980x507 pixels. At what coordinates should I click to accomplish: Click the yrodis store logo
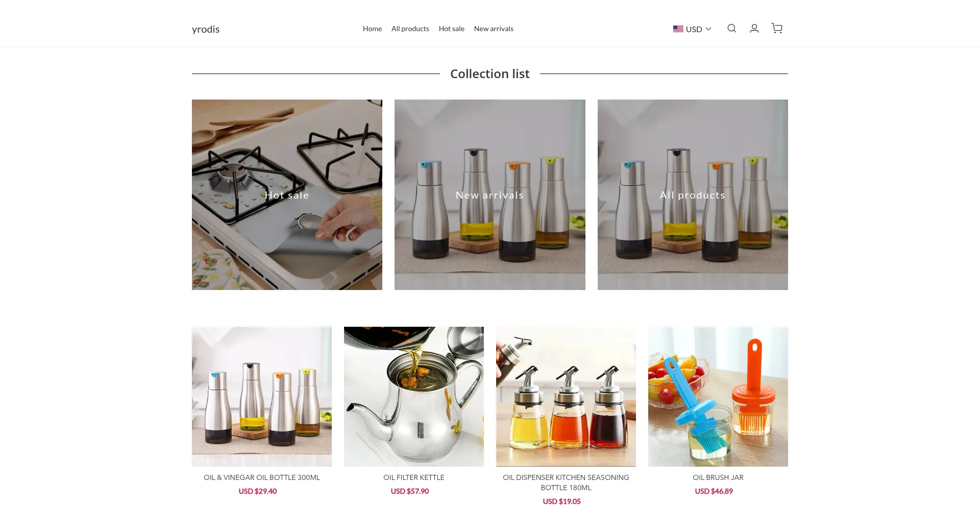coord(206,29)
